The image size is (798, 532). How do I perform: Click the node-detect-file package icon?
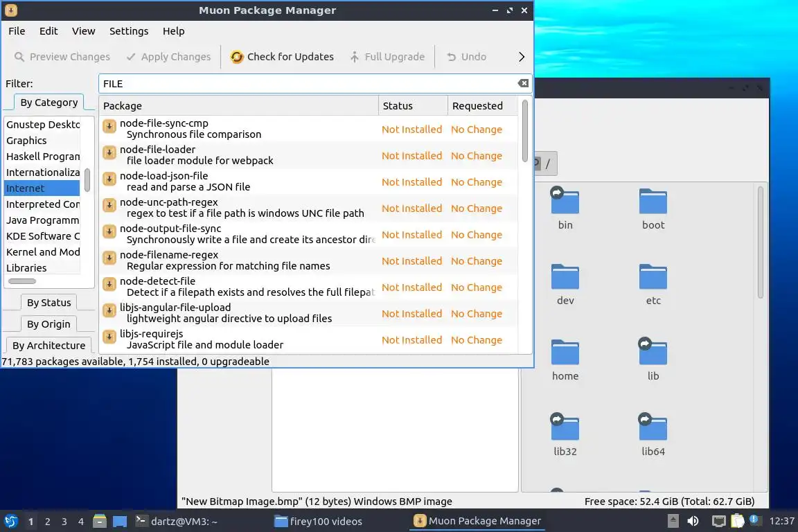click(x=109, y=284)
